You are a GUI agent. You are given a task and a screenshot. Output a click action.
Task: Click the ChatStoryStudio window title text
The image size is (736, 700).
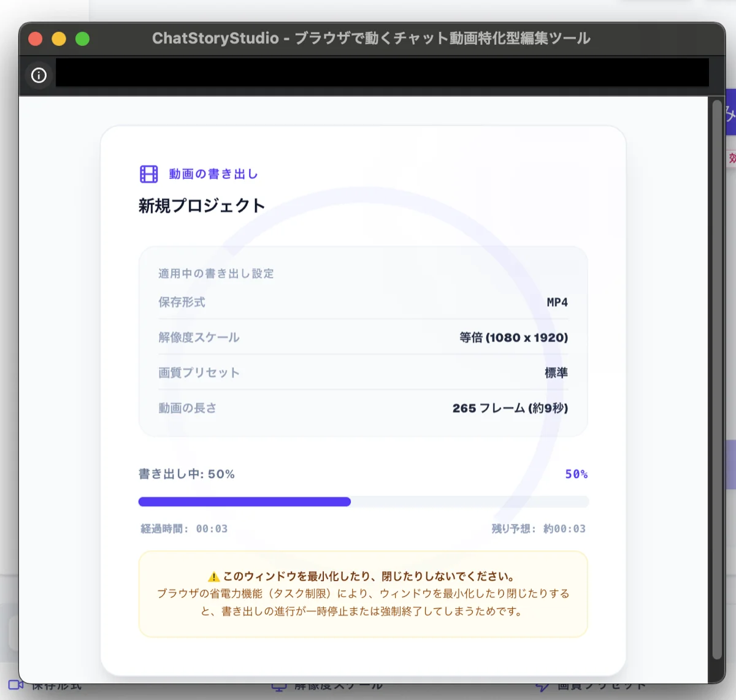pos(371,38)
